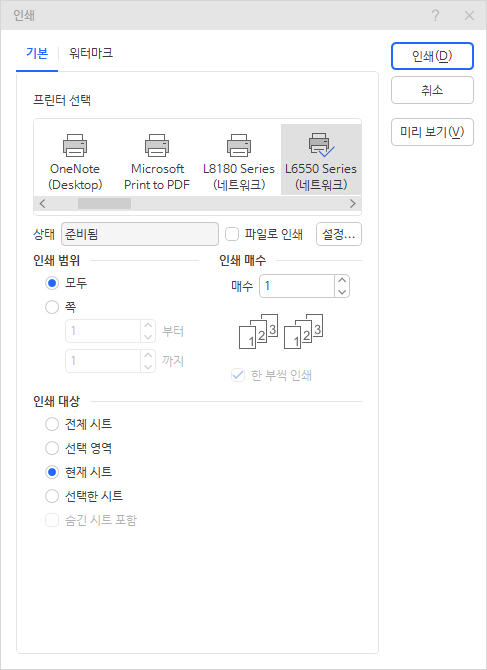
Task: Click the printer list right scroll arrow
Action: pos(352,203)
